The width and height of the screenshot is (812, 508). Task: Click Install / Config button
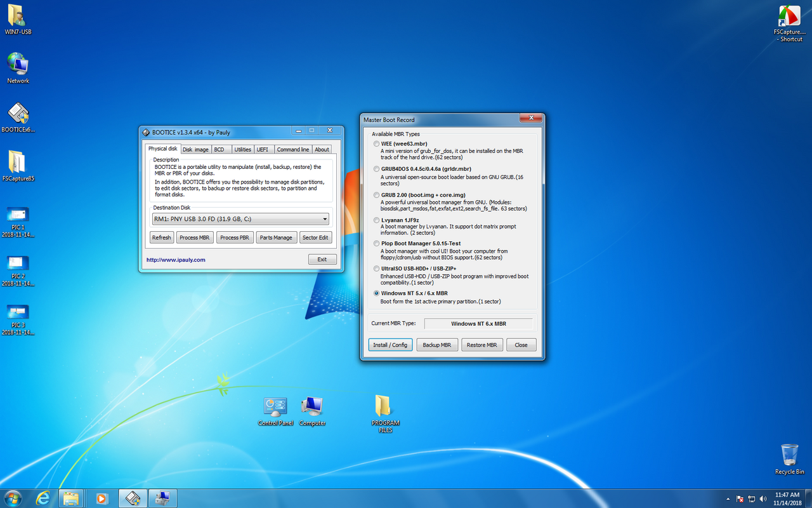click(390, 345)
